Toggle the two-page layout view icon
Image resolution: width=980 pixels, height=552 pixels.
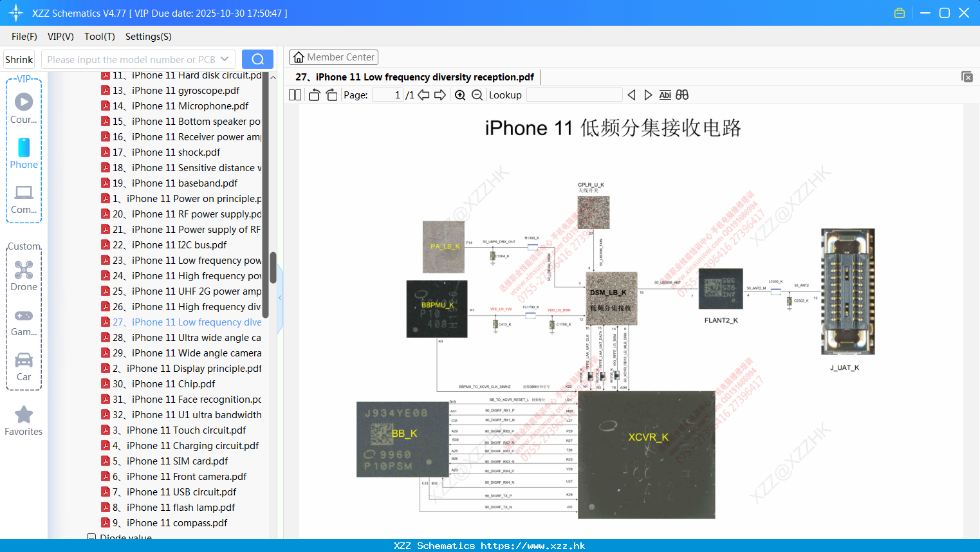(x=295, y=95)
